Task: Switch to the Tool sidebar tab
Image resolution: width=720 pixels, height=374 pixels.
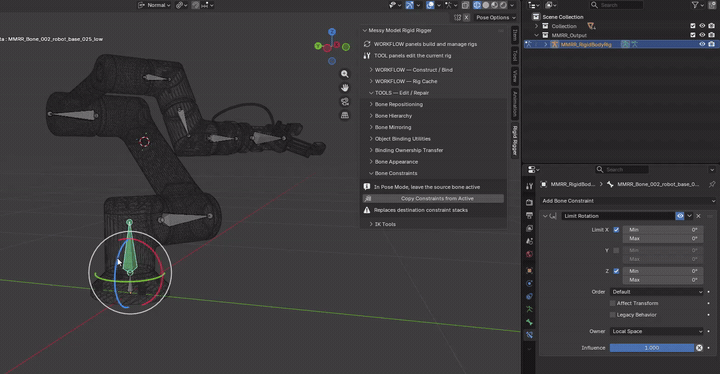Action: click(x=515, y=56)
